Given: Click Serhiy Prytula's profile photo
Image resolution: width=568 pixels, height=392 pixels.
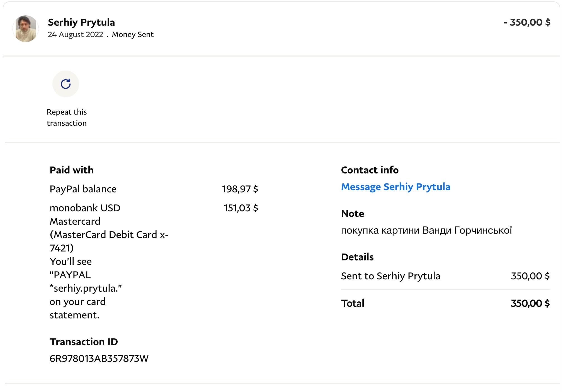Looking at the screenshot, I should 25,29.
